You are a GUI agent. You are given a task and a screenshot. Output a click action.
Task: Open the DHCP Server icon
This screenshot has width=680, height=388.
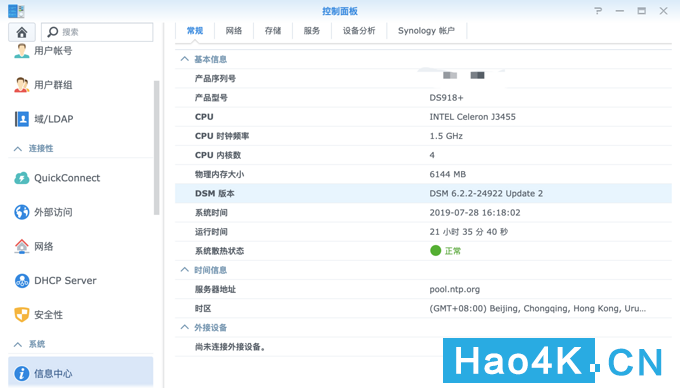21,280
